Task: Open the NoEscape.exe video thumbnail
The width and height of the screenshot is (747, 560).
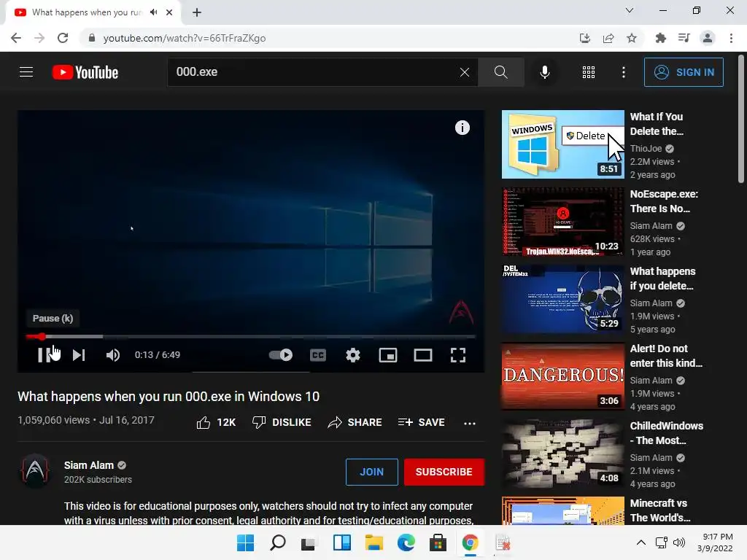Action: tap(562, 222)
